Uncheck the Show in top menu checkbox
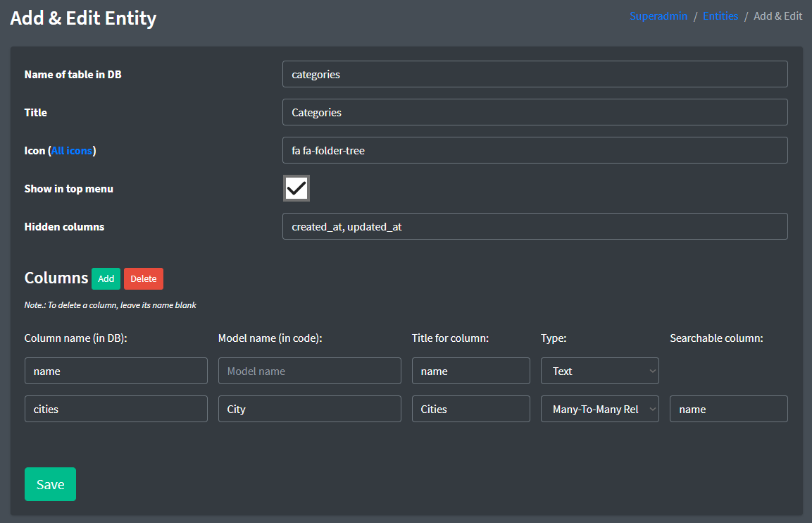This screenshot has width=812, height=523. pyautogui.click(x=296, y=188)
